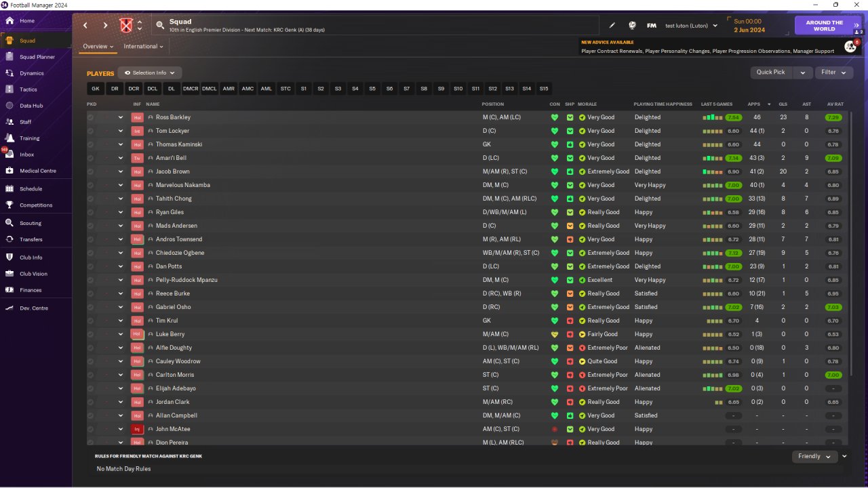Open the Inbox with notification badge

coord(9,155)
